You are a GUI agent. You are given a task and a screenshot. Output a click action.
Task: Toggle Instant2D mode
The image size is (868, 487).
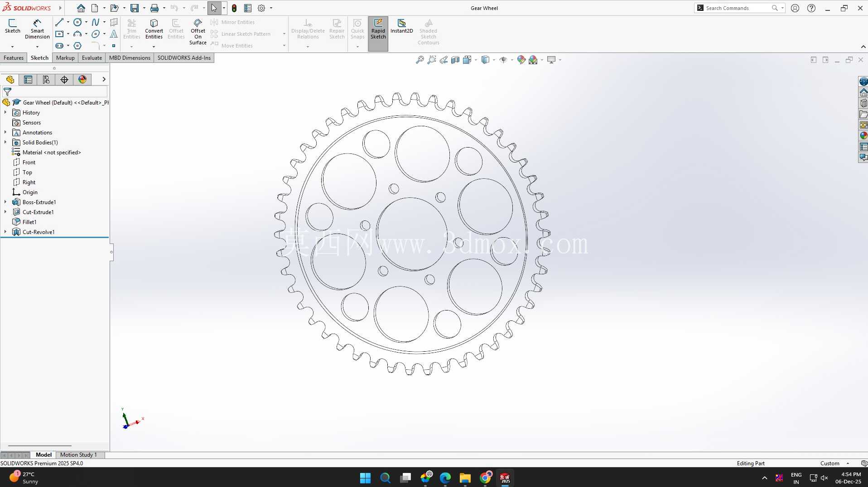[402, 26]
